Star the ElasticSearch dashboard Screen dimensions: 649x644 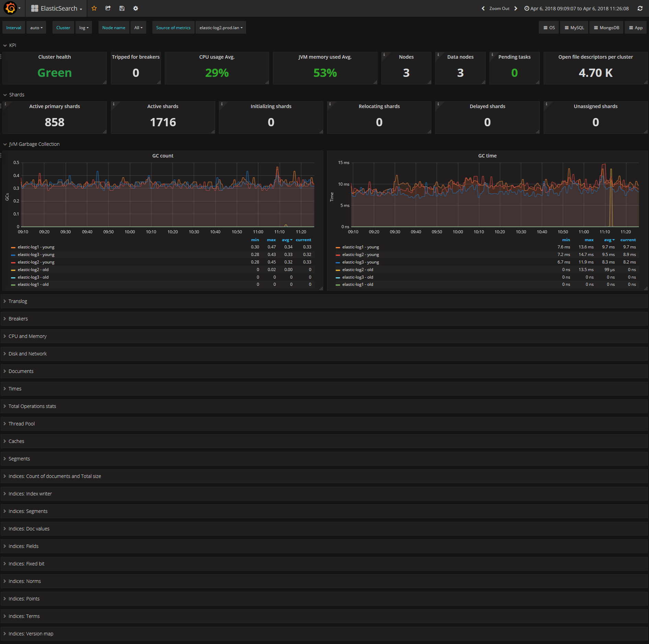click(x=94, y=8)
